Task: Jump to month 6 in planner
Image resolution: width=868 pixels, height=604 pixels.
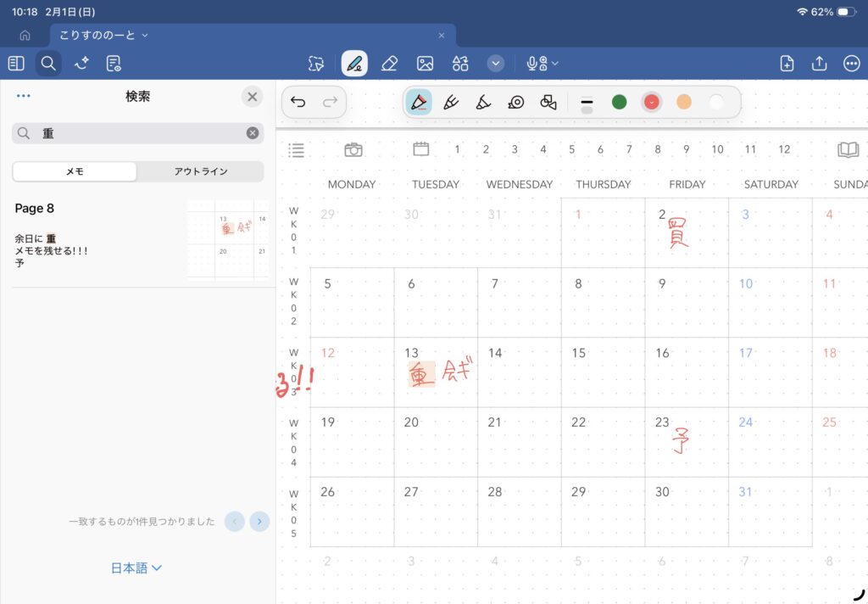Action: pyautogui.click(x=600, y=149)
